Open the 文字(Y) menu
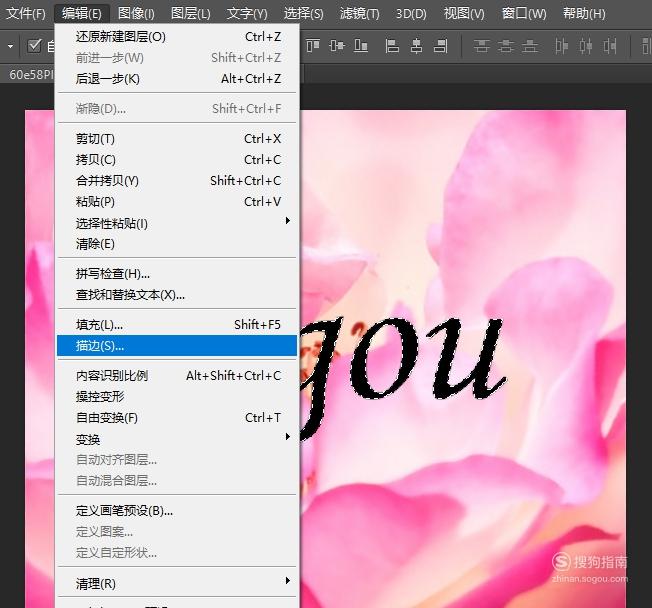Image resolution: width=652 pixels, height=608 pixels. pos(247,14)
